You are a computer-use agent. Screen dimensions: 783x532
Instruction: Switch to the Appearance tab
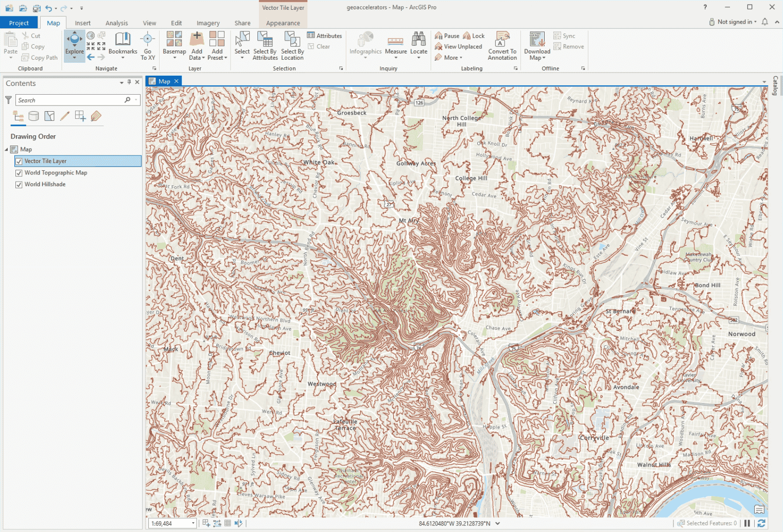click(x=283, y=23)
